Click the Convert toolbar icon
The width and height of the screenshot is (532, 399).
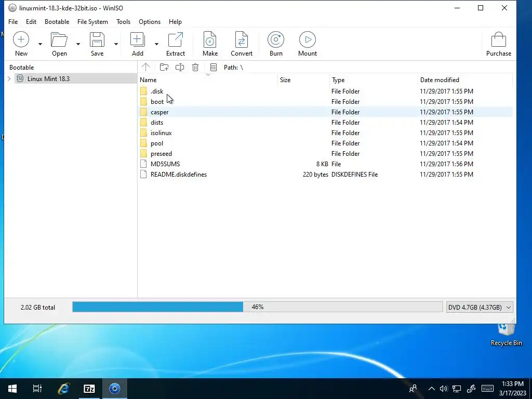click(241, 39)
